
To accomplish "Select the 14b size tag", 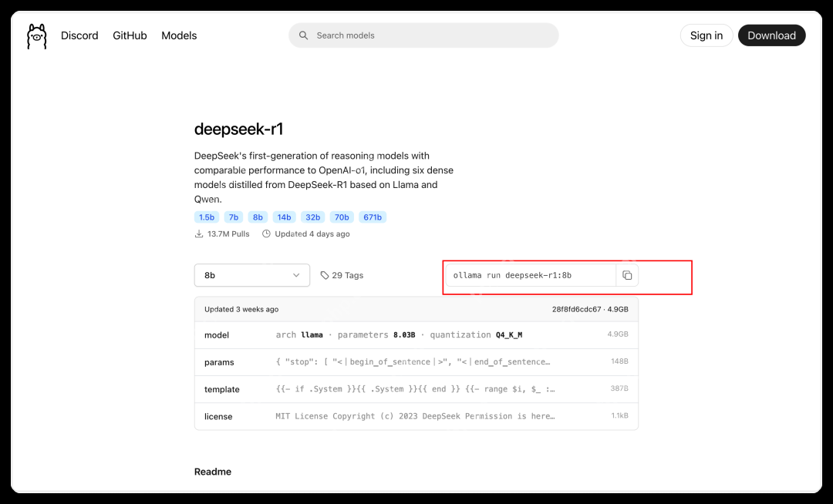I will pyautogui.click(x=284, y=217).
